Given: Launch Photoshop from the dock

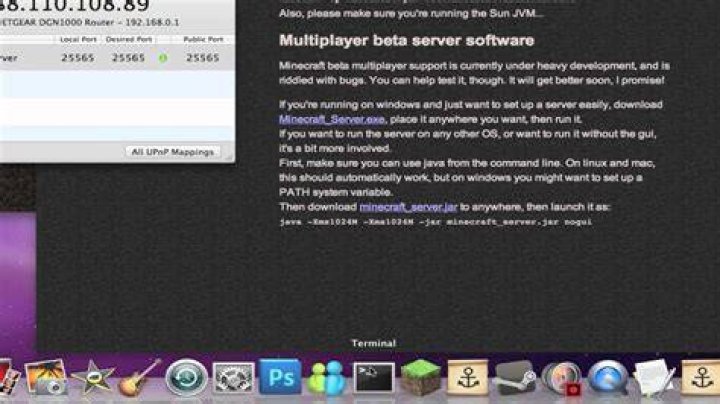Looking at the screenshot, I should click(280, 377).
